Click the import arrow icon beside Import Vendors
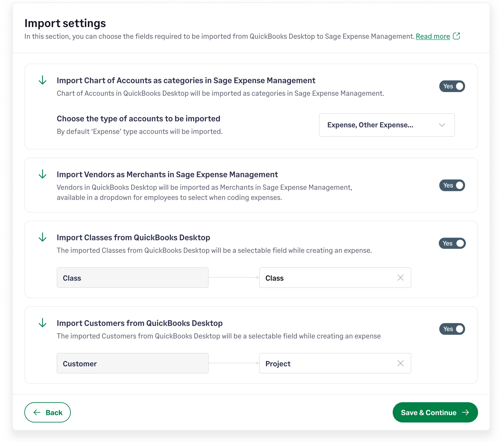The image size is (504, 442). 42,174
